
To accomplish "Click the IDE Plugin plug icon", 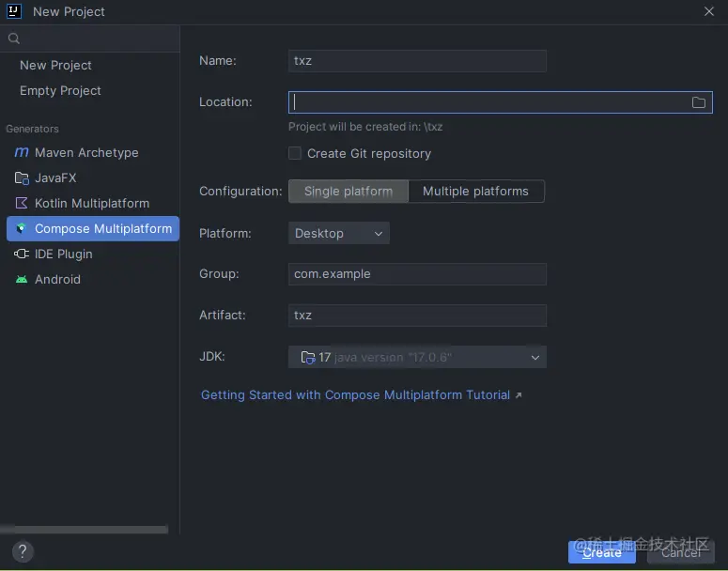I will (22, 254).
